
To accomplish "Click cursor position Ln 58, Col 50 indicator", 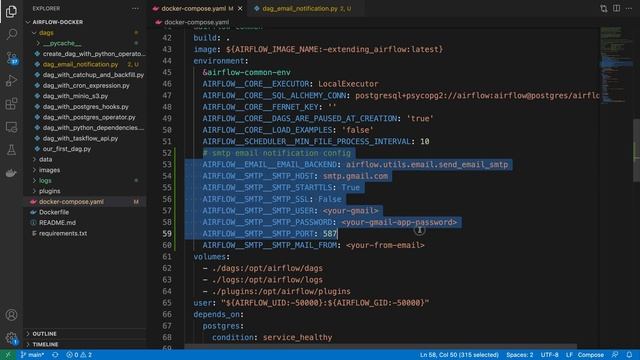I will 459,355.
